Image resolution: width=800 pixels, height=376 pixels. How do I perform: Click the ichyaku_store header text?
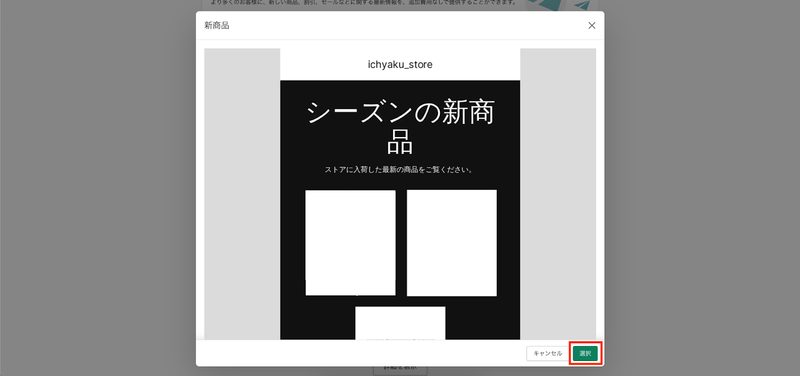[x=400, y=64]
